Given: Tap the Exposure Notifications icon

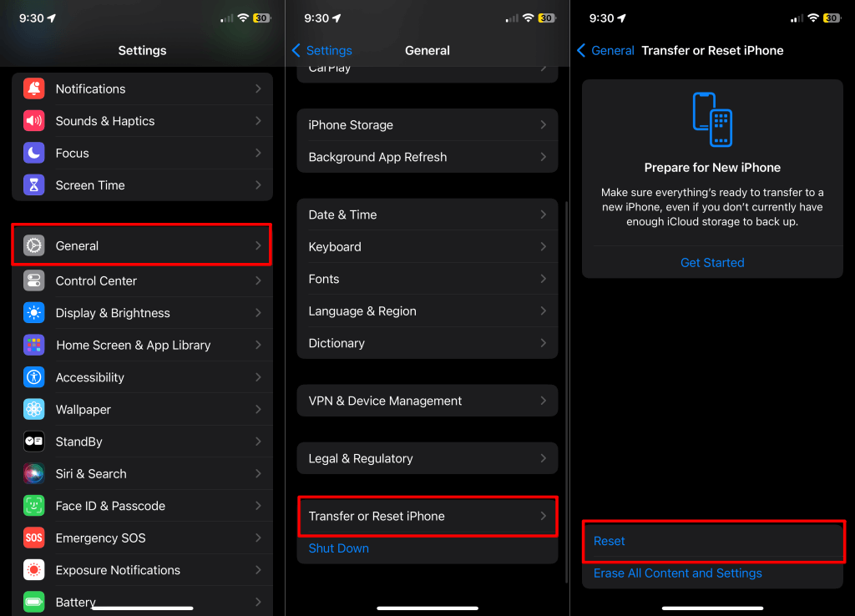Looking at the screenshot, I should pos(33,570).
